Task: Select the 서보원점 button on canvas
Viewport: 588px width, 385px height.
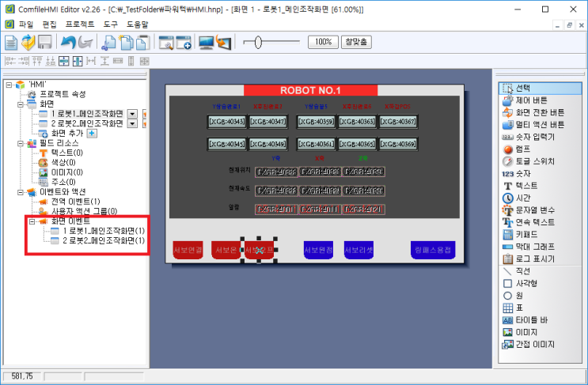Action: [x=318, y=250]
